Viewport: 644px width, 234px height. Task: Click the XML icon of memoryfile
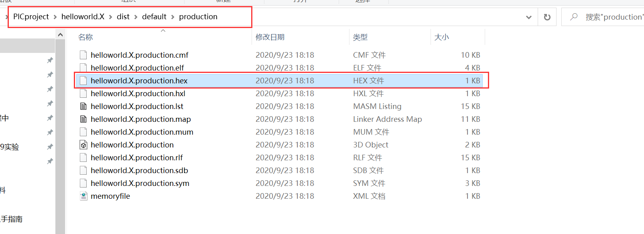(83, 196)
